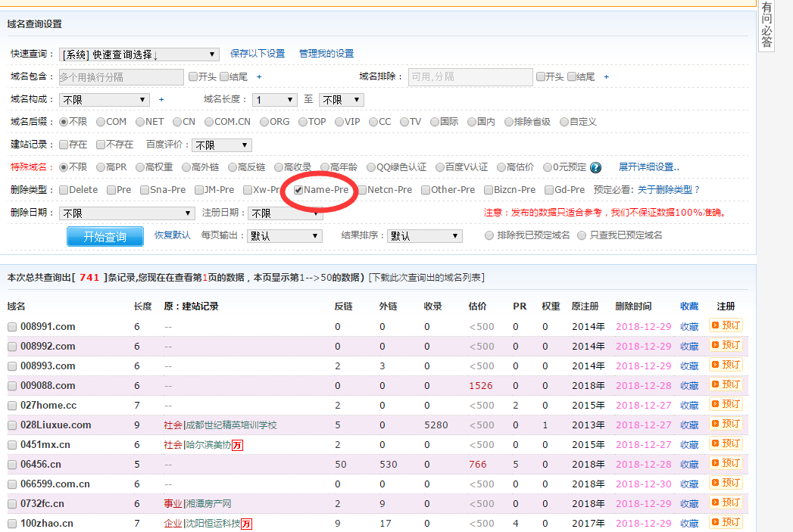Toggle the Name-Pre checkbox
Image resolution: width=793 pixels, height=532 pixels.
click(298, 190)
